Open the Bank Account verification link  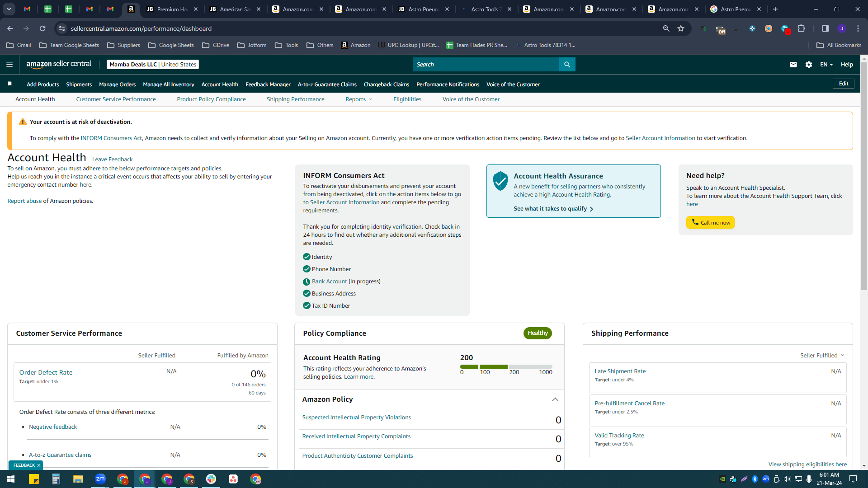click(329, 282)
